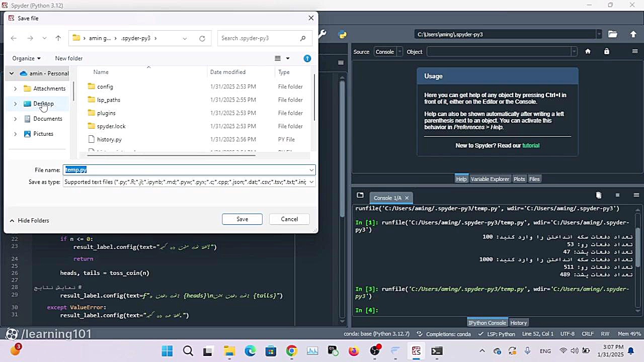Screen dimensions: 644x362
Task: Interrupt kernel with the stop icon
Action: pyautogui.click(x=617, y=195)
